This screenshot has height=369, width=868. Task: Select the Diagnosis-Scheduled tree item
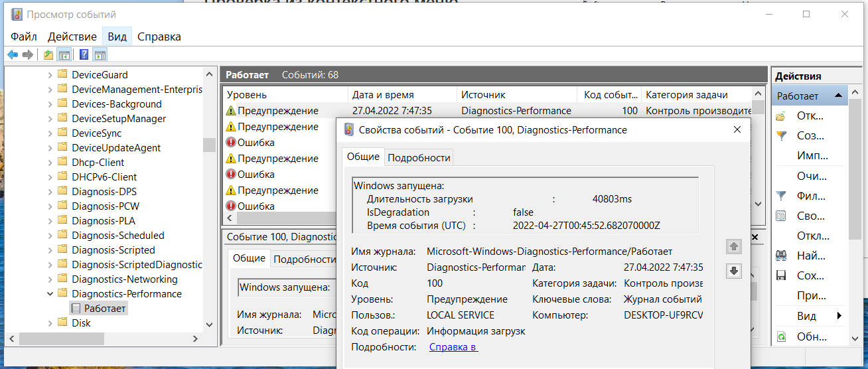(x=118, y=236)
